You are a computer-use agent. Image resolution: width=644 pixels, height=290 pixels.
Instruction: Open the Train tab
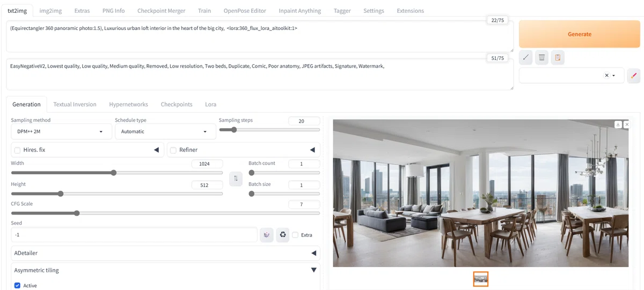pos(204,11)
